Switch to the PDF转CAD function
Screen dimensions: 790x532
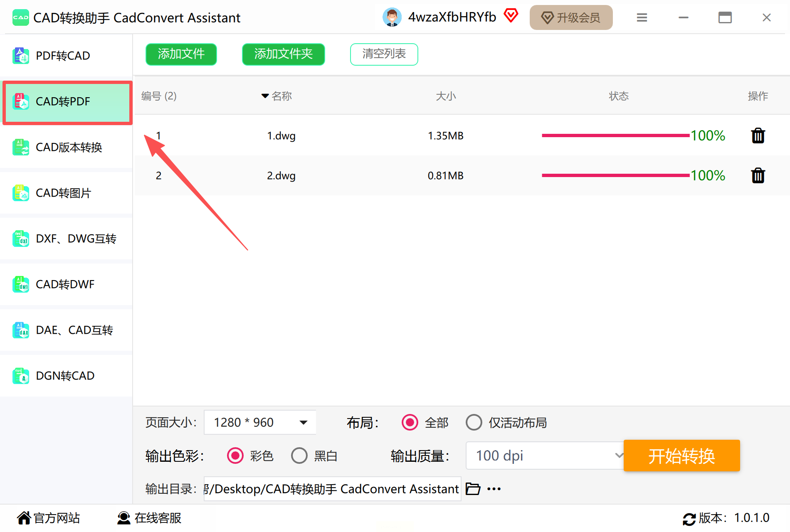tap(67, 56)
